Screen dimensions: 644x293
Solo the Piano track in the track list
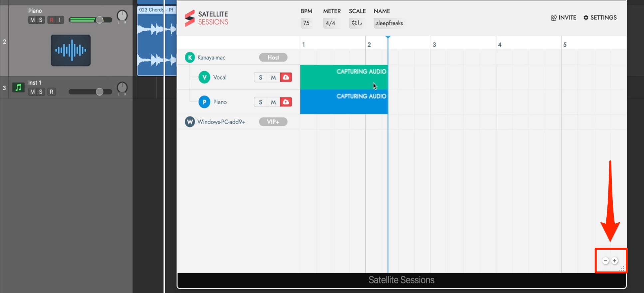click(x=41, y=20)
